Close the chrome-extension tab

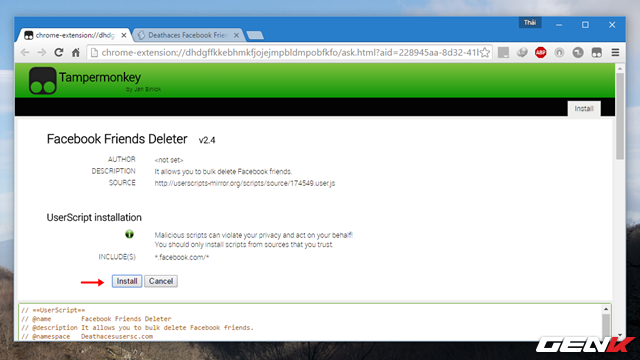point(124,36)
